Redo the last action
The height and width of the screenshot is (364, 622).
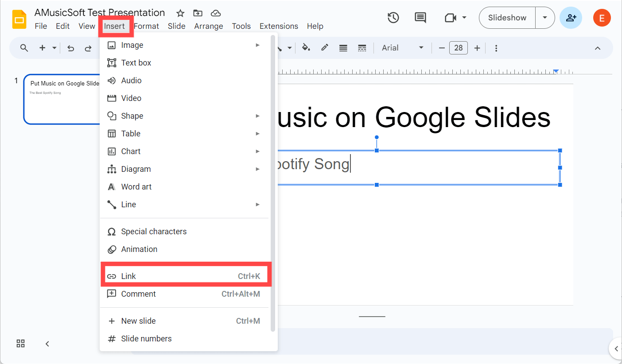coord(88,48)
